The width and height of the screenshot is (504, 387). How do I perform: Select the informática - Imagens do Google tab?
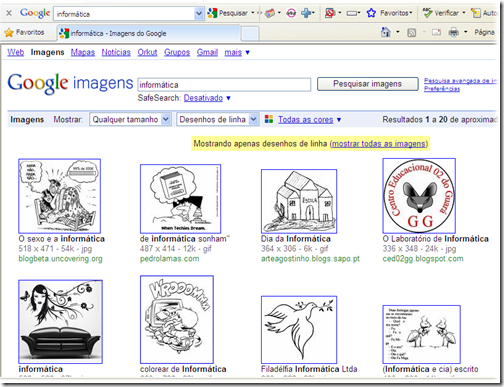tap(148, 33)
